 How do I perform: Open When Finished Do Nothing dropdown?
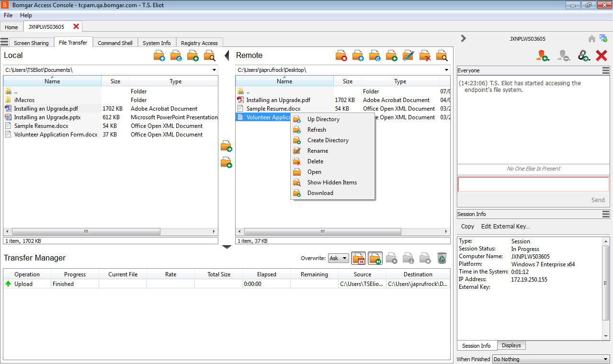tap(551, 359)
